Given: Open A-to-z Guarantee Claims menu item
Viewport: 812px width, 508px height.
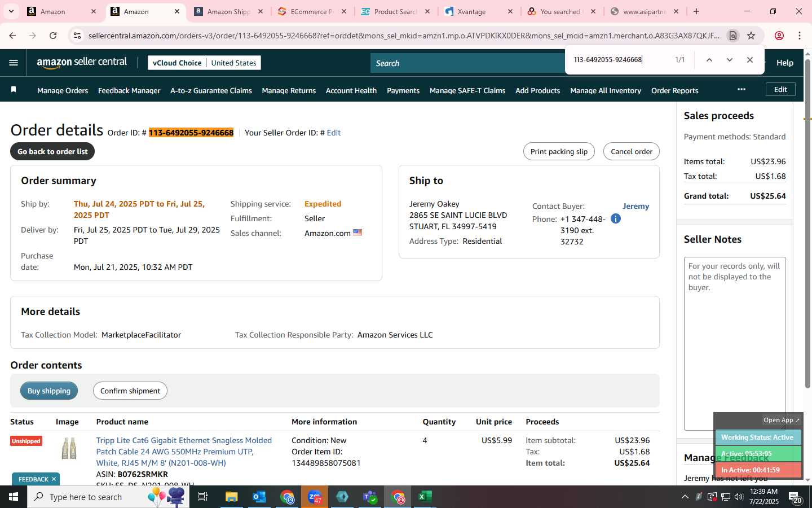Looking at the screenshot, I should pos(211,90).
